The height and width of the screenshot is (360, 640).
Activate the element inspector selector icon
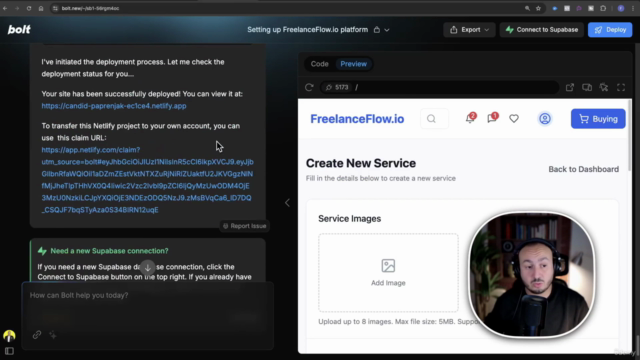(604, 87)
